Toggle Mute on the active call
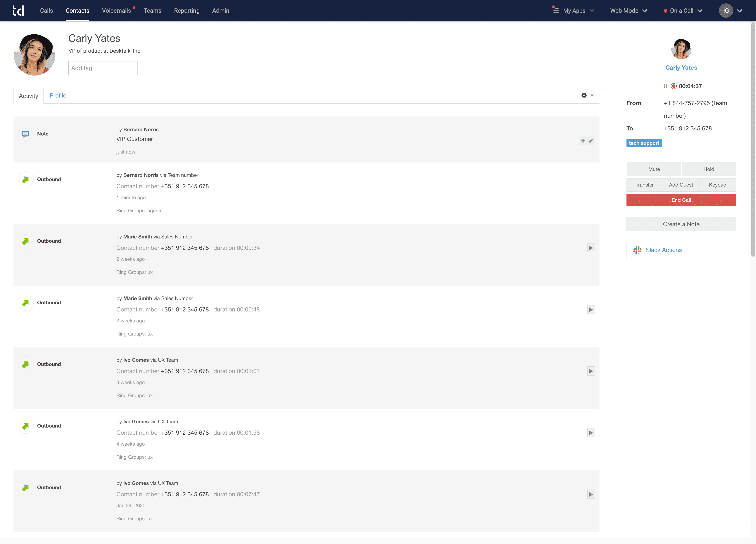756x544 pixels. (654, 169)
